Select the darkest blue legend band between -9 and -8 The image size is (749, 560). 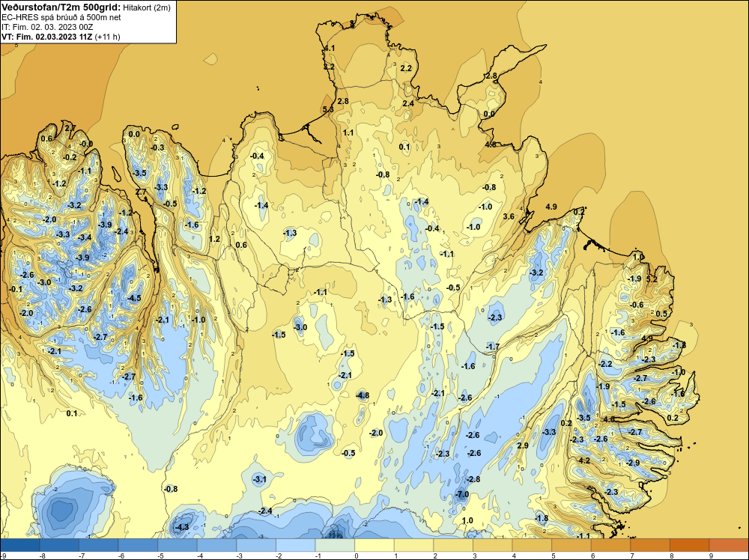[x=20, y=545]
